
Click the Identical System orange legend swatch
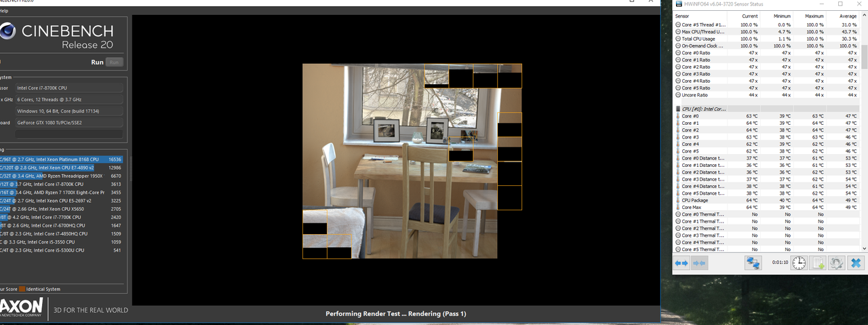[22, 289]
